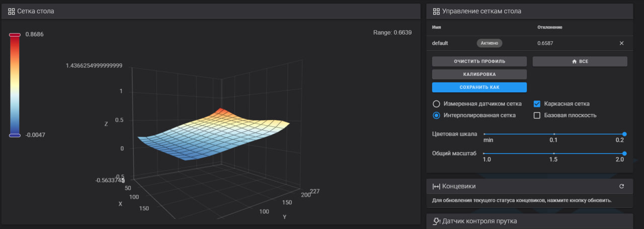This screenshot has height=229, width=644.
Task: Select Интерполированная сетка radio option
Action: 436,116
